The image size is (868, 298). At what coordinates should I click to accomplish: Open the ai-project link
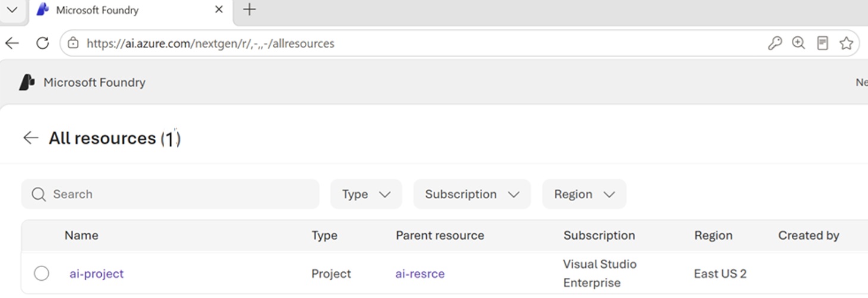(x=96, y=274)
